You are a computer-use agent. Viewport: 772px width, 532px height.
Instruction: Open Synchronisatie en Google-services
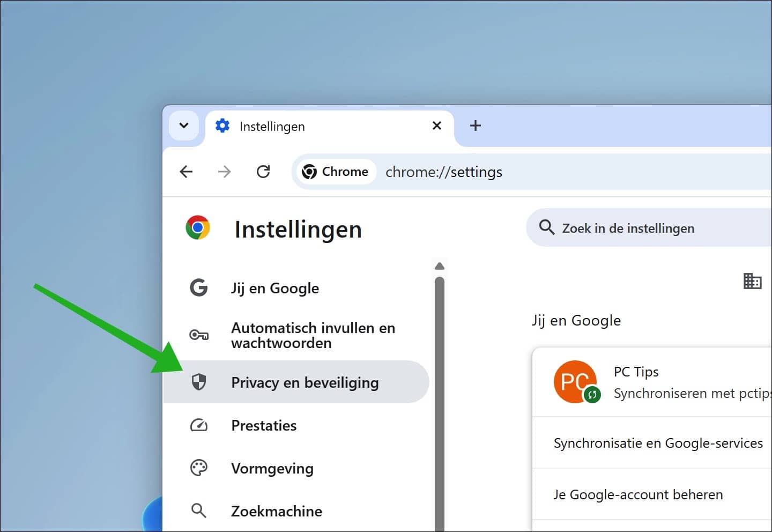click(658, 443)
